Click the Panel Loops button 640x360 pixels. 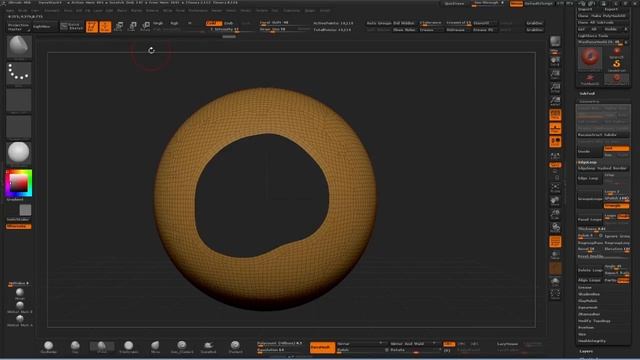(x=589, y=220)
